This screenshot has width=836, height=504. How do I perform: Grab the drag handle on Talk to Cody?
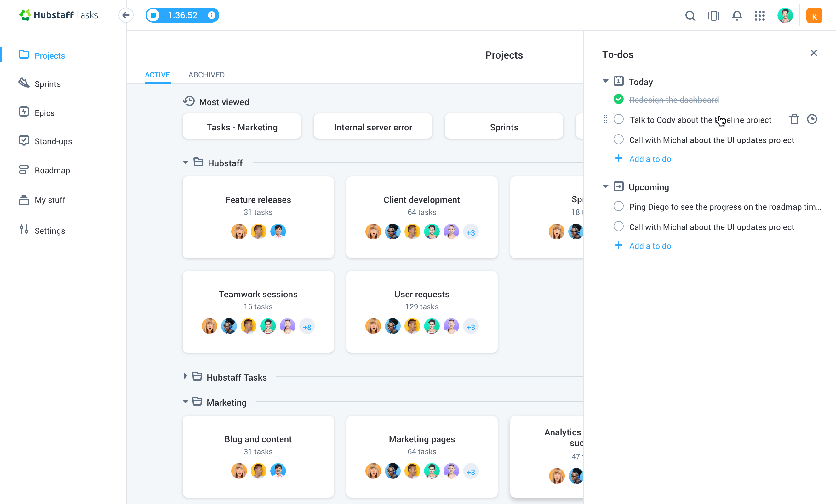tap(605, 119)
